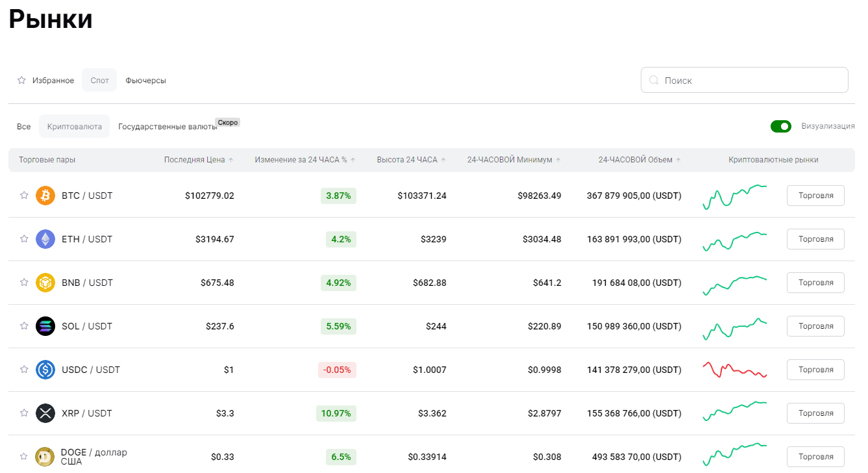Open the Избранное tab
This screenshot has height=473, width=868.
[x=46, y=81]
